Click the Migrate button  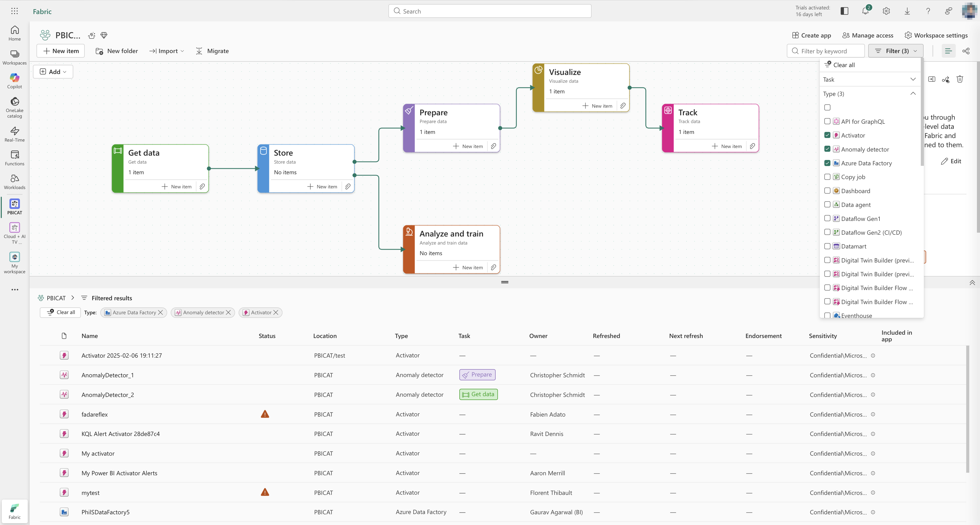pyautogui.click(x=212, y=51)
